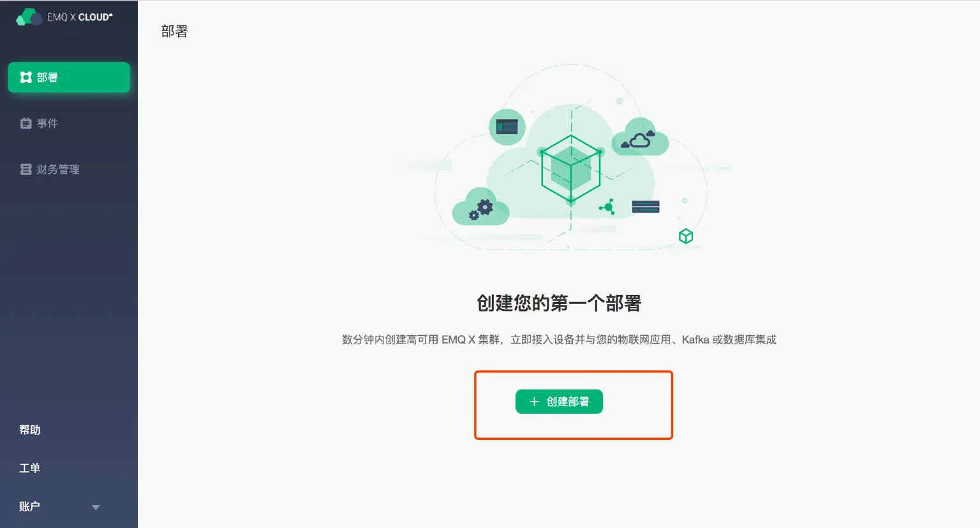The width and height of the screenshot is (980, 528).
Task: Click the EMQ X CLOUD brand text
Action: 80,17
